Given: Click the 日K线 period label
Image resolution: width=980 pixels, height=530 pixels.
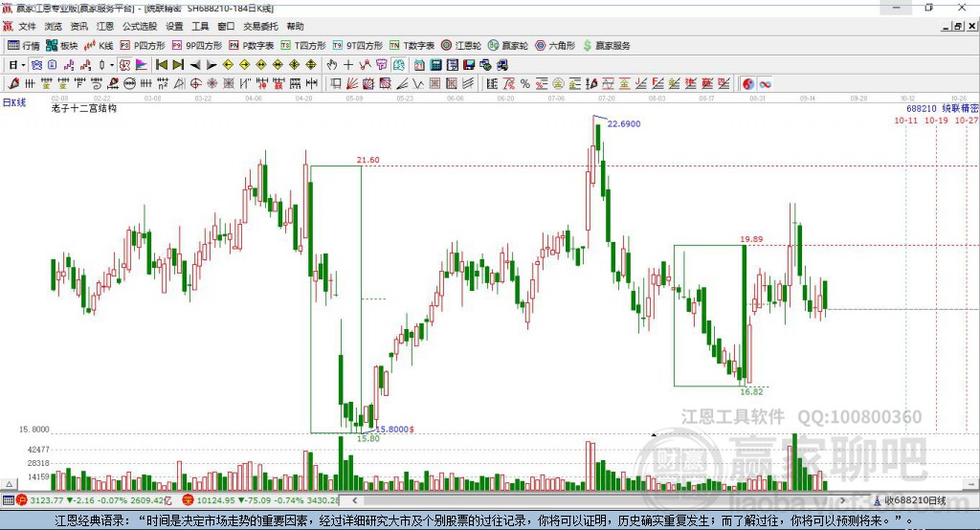Looking at the screenshot, I should (13, 102).
